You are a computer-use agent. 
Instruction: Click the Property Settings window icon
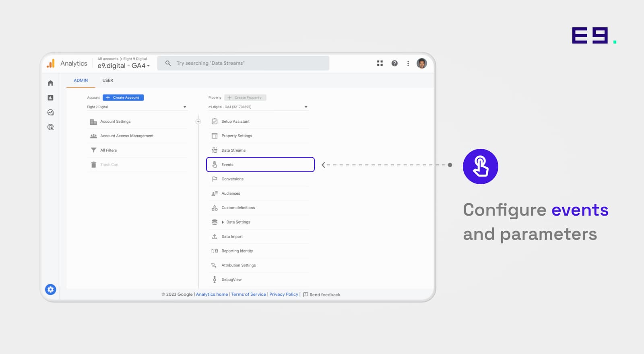215,136
